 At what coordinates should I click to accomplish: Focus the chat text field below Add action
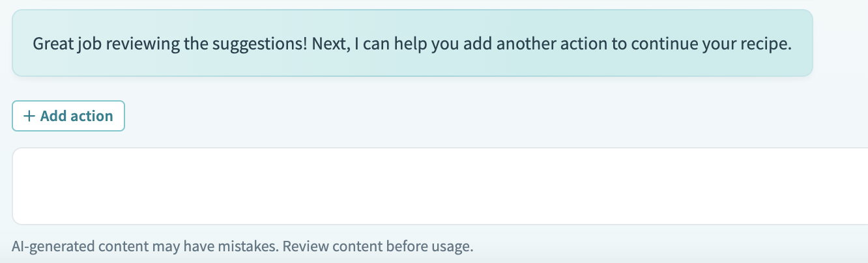(x=440, y=186)
